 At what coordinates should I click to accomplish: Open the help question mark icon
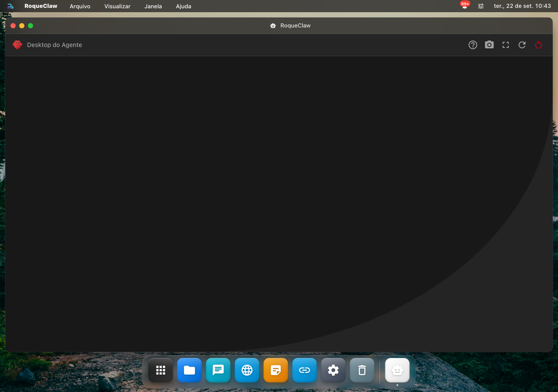tap(473, 45)
